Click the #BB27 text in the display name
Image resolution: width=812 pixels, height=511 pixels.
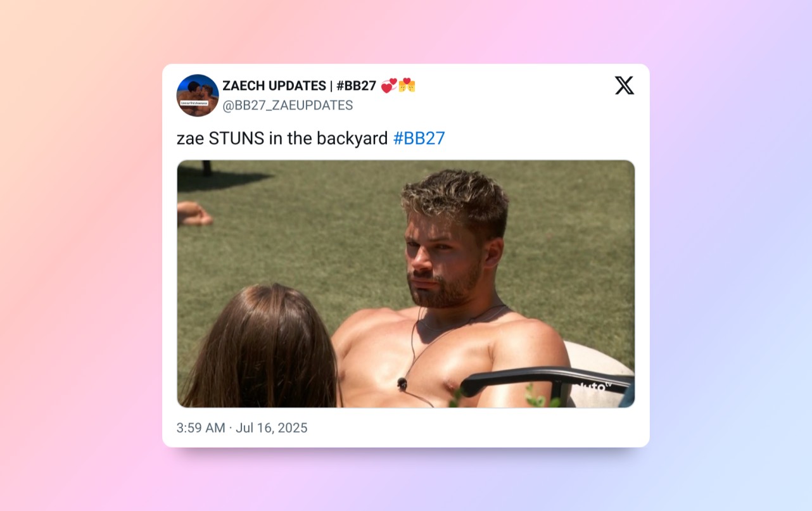357,85
